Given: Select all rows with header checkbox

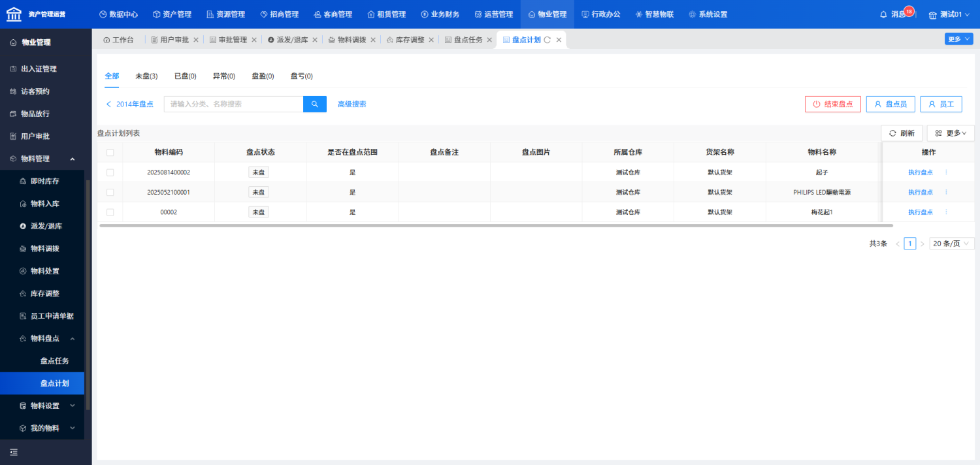Looking at the screenshot, I should pos(110,152).
